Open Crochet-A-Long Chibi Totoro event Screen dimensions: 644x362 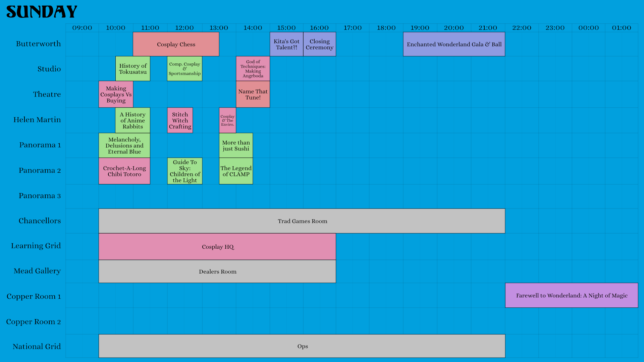(x=124, y=171)
